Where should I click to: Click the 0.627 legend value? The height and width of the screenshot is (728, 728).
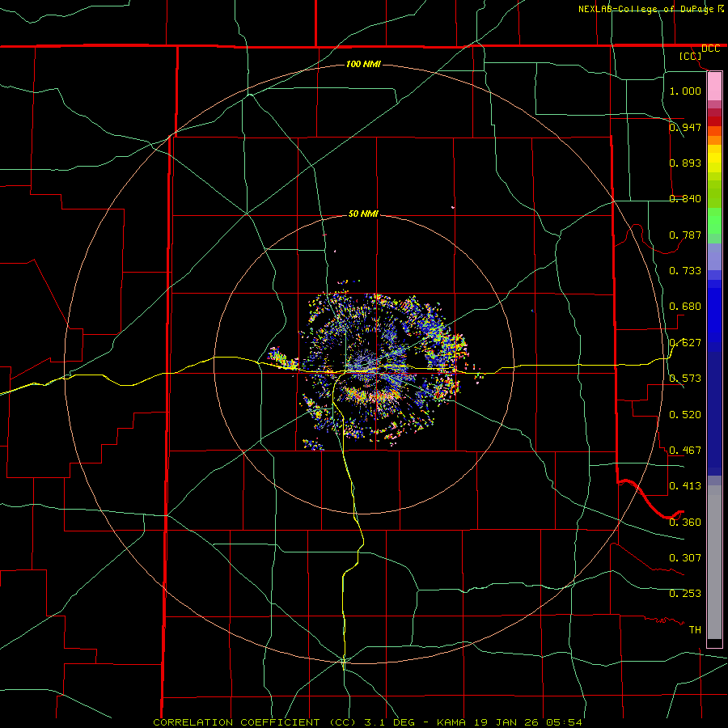[x=685, y=343]
